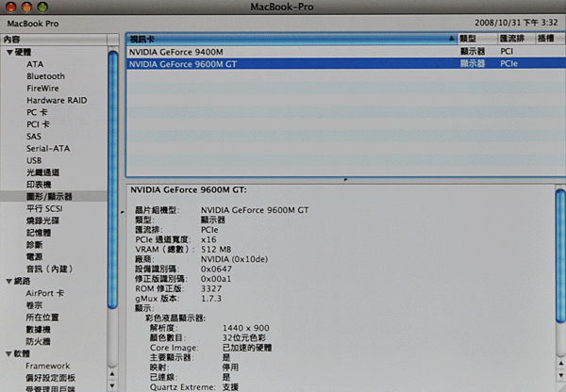Screen dimensions: 566x392
Task: Select the NVIDIA GeForce 9400M row
Action: 346,52
